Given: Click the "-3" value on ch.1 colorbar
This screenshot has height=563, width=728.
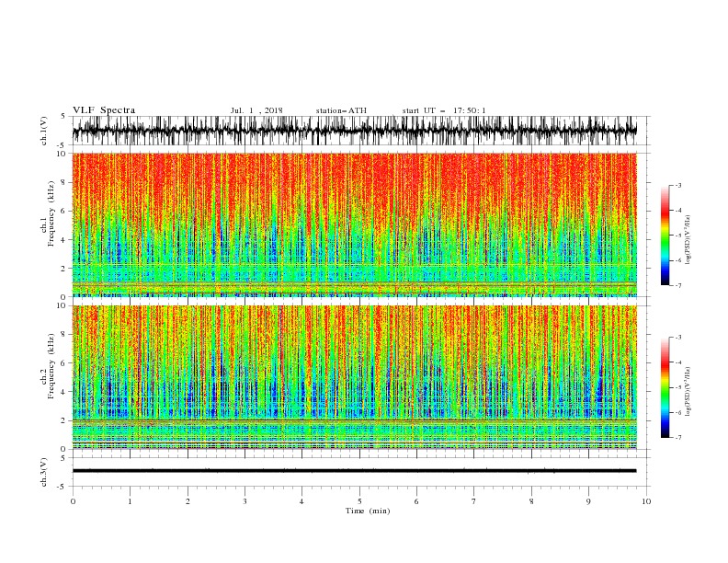Looking at the screenshot, I should (x=677, y=185).
